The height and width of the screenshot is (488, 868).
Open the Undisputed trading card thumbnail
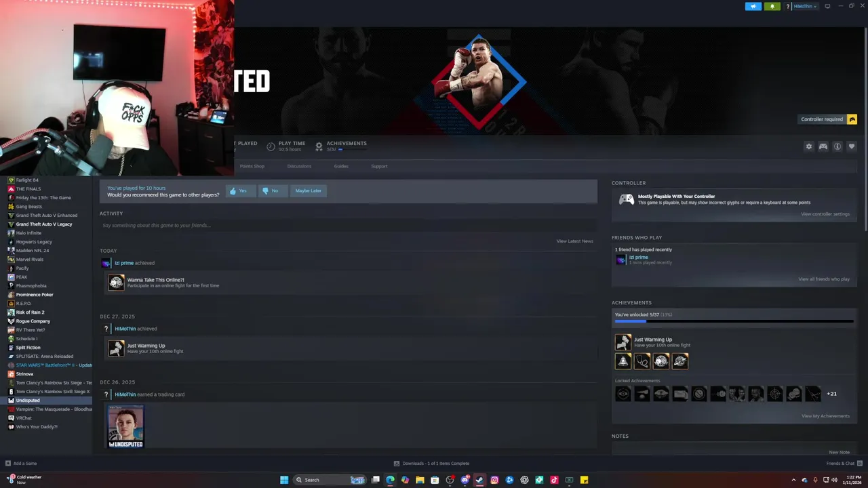pos(126,426)
